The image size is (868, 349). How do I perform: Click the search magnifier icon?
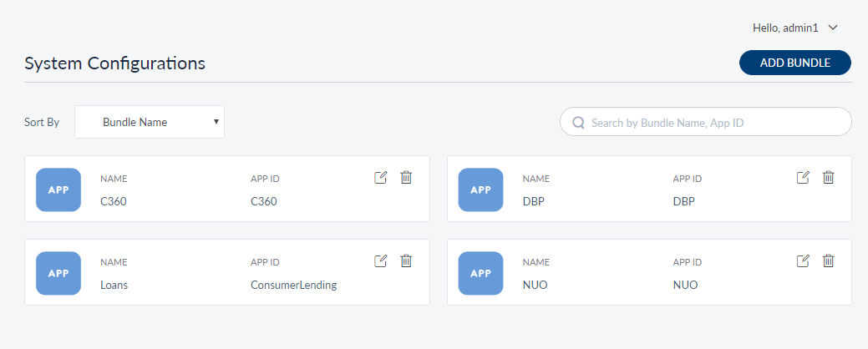(x=578, y=123)
